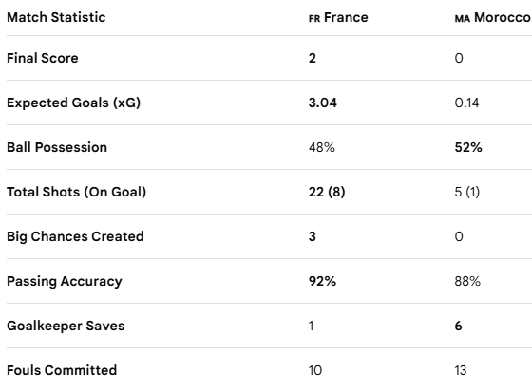The width and height of the screenshot is (532, 392).
Task: Click France's 48% possession value
Action: click(322, 147)
